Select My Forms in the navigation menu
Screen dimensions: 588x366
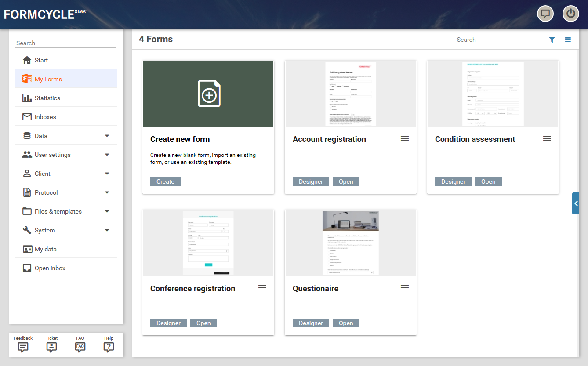(66, 79)
